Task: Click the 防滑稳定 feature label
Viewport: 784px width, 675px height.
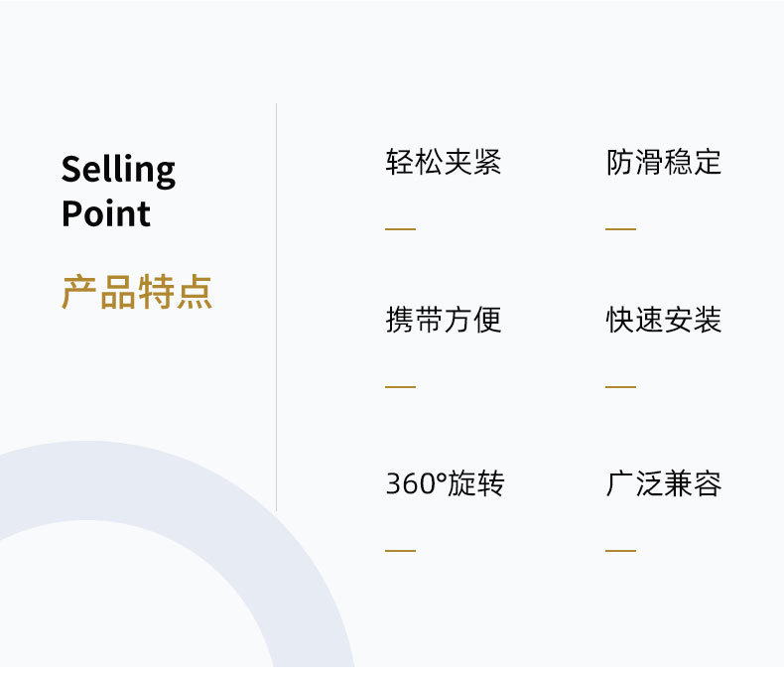Action: (x=664, y=163)
